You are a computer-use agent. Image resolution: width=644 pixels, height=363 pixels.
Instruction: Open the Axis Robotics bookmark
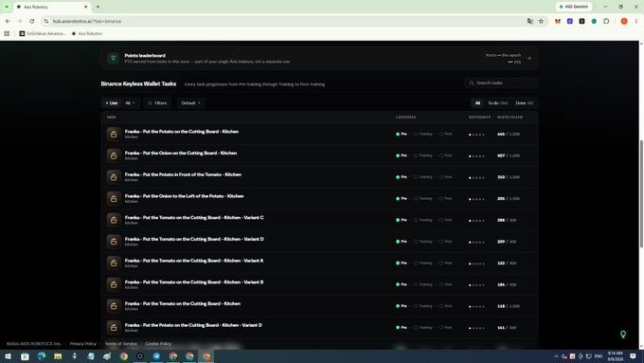(87, 34)
